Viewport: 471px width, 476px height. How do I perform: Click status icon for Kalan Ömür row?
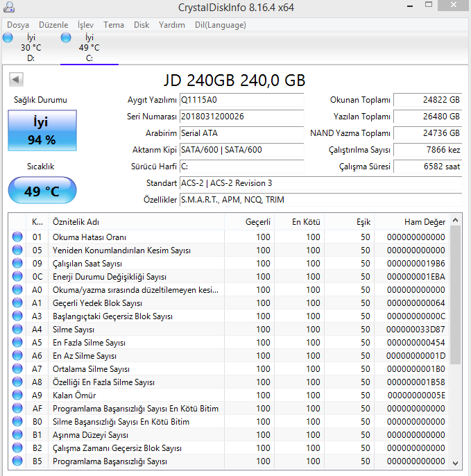(17, 396)
